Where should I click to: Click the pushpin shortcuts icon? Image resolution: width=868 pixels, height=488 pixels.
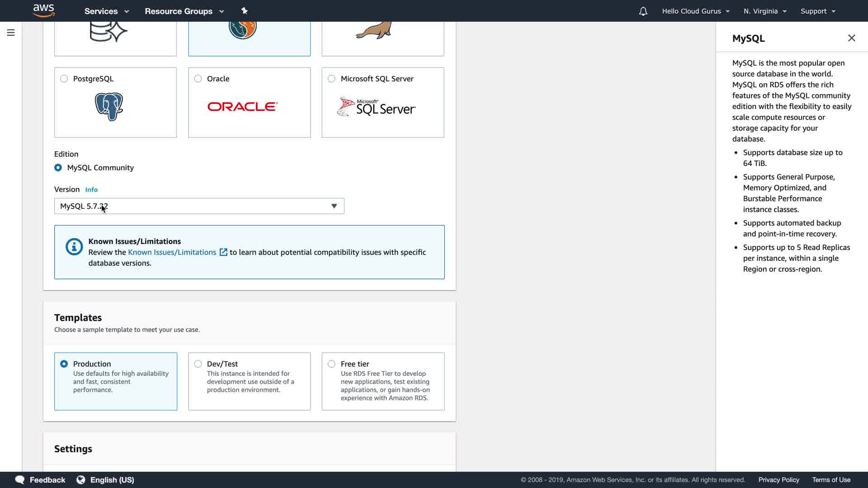(244, 11)
